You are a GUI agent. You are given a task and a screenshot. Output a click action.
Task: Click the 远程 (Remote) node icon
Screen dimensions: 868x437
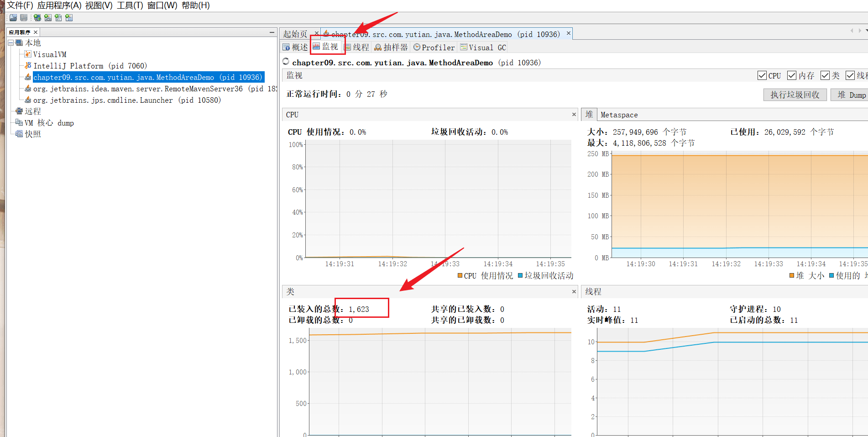[x=19, y=111]
